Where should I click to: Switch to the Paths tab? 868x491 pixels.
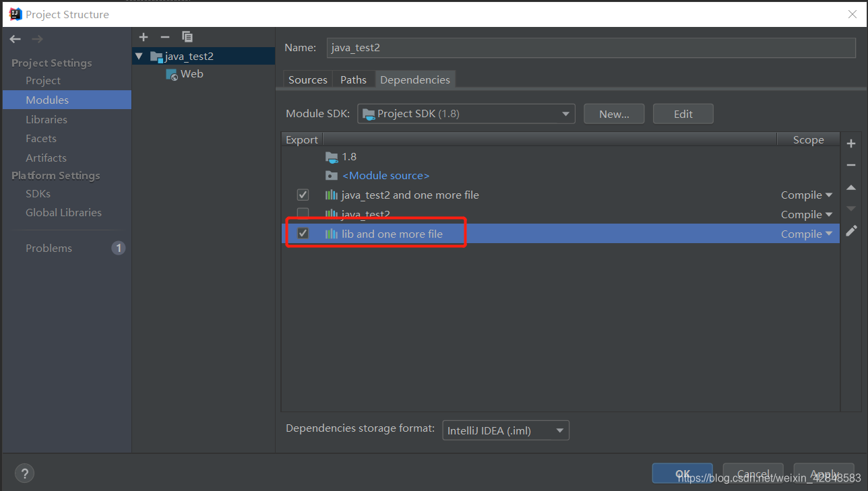[x=353, y=79]
